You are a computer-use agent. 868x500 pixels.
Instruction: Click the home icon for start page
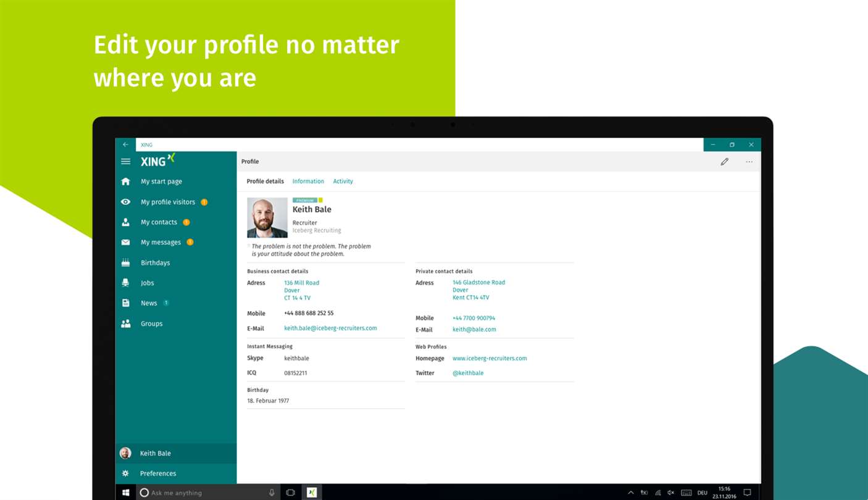point(126,181)
